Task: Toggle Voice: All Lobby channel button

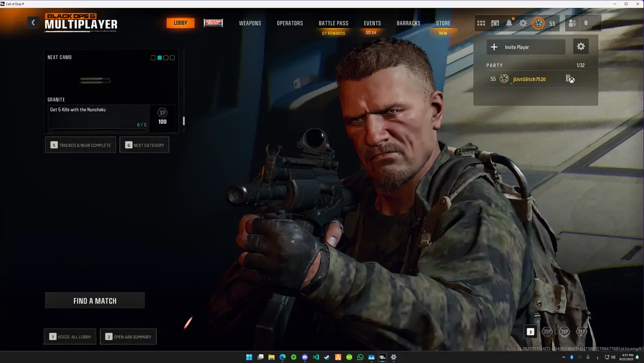Action: pos(70,337)
